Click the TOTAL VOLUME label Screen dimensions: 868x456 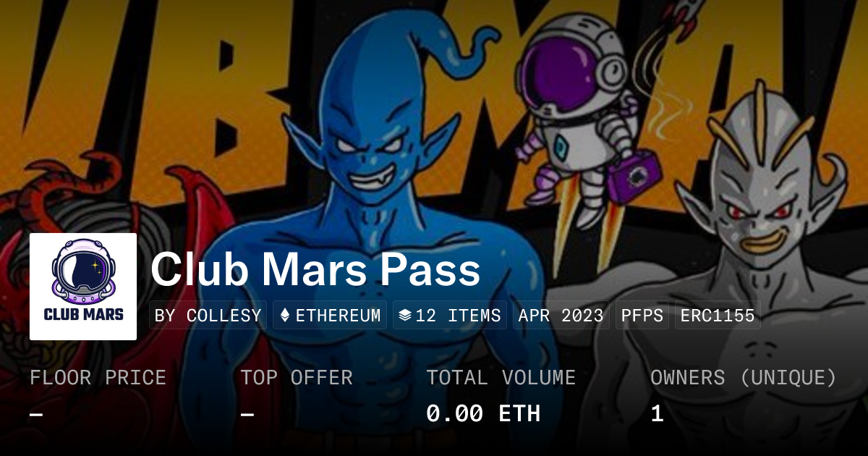point(501,378)
